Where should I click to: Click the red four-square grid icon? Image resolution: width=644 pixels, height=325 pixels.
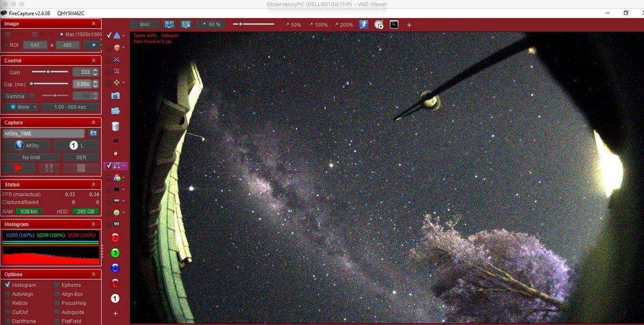click(115, 140)
